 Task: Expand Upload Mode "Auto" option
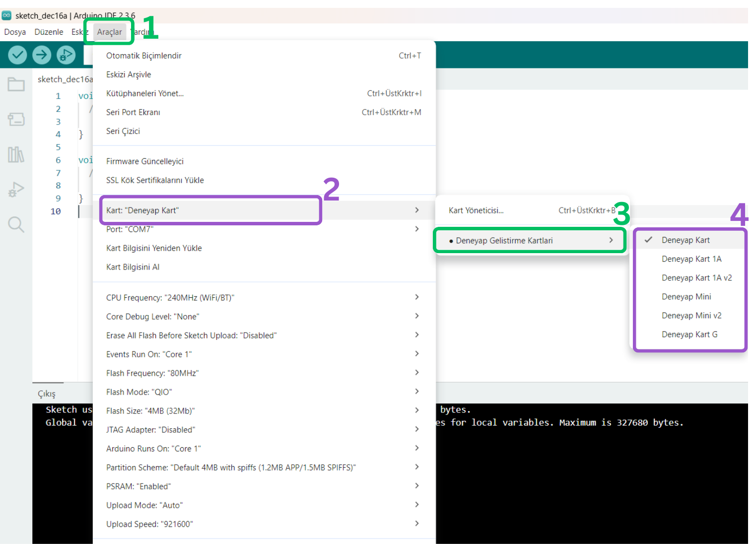pyautogui.click(x=264, y=505)
